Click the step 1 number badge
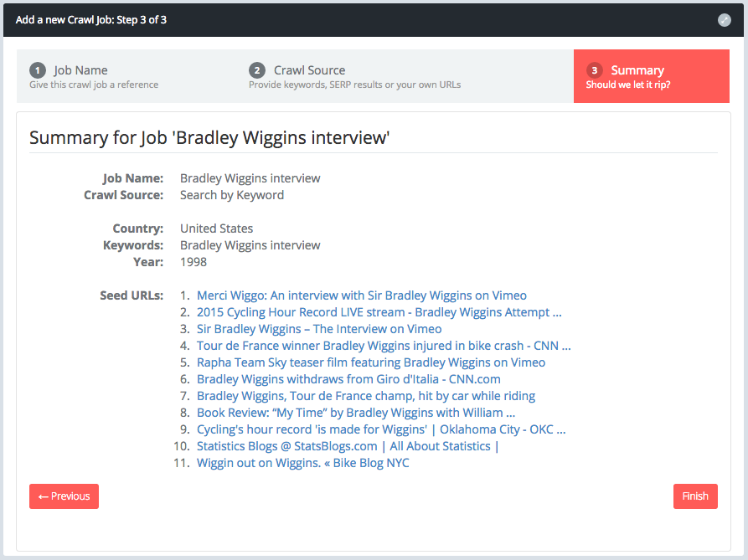This screenshot has width=748, height=560. pos(38,70)
